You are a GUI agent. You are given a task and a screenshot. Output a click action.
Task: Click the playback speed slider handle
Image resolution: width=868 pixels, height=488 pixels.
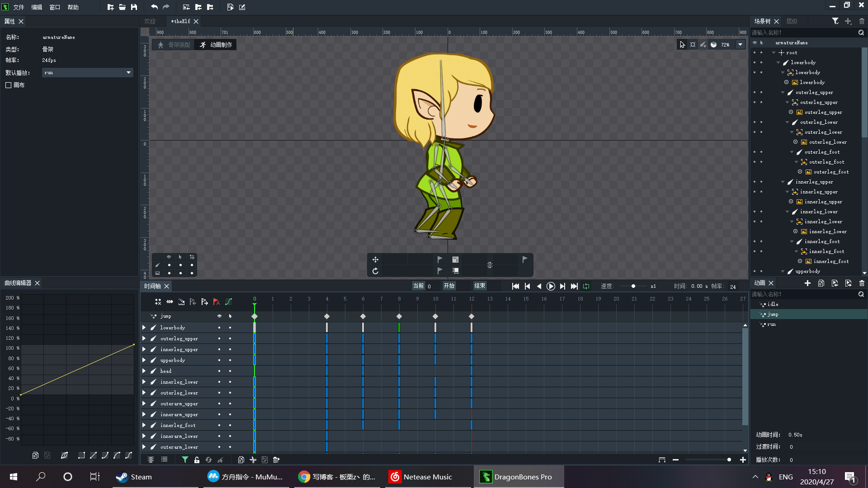[633, 286]
